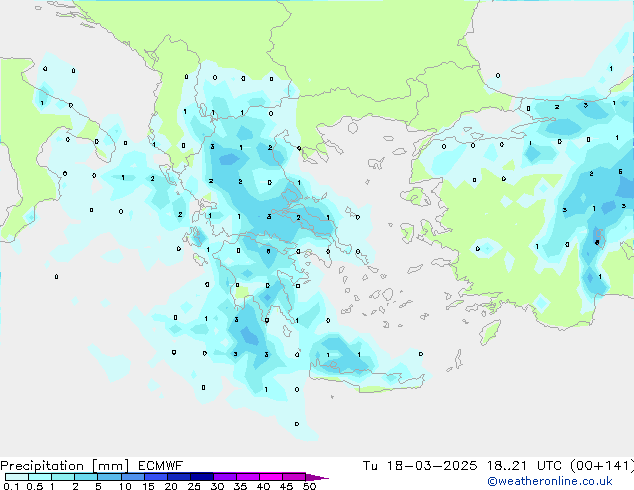Click the above-50 mm legend arrow tip

(317, 477)
